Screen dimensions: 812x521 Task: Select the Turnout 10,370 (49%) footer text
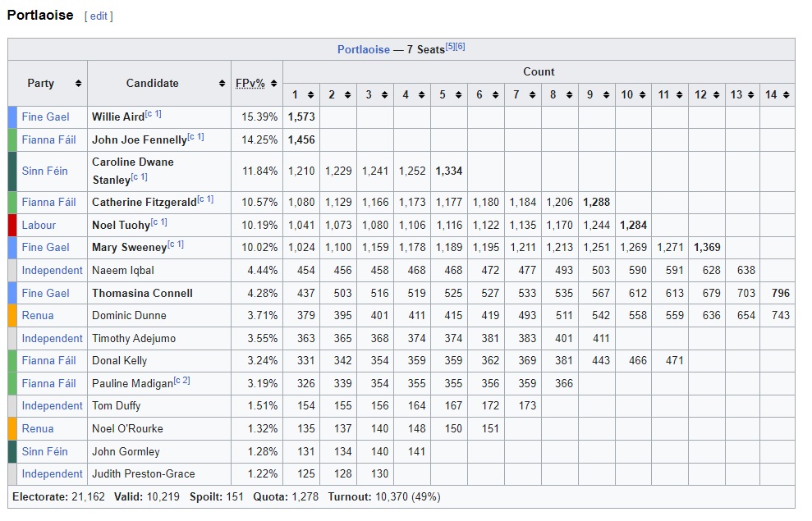384,496
